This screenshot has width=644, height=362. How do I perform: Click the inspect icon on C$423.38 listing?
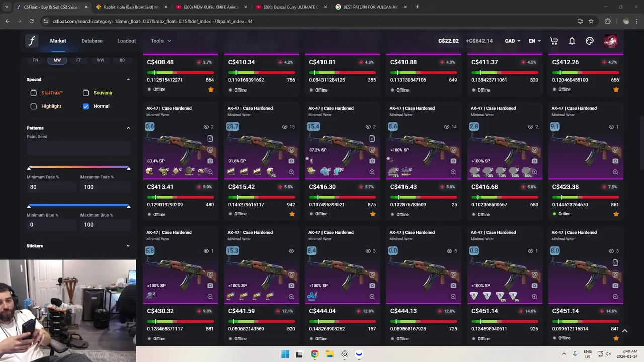tap(615, 150)
